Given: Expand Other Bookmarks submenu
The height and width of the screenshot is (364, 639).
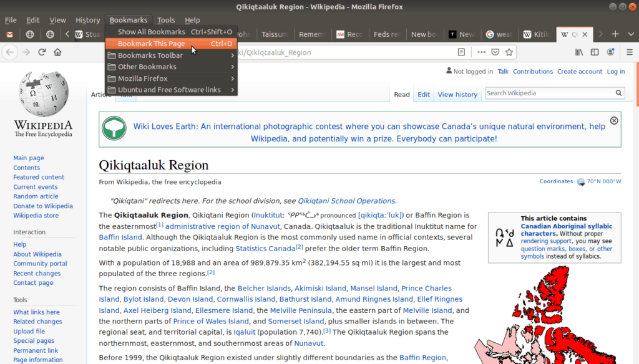Looking at the screenshot, I should (172, 67).
